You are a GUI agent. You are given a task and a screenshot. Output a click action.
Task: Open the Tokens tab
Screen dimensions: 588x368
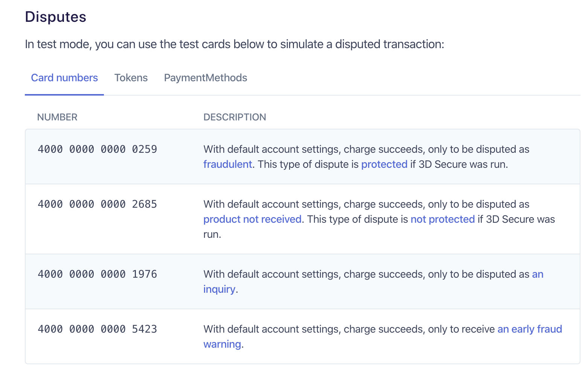click(x=131, y=78)
